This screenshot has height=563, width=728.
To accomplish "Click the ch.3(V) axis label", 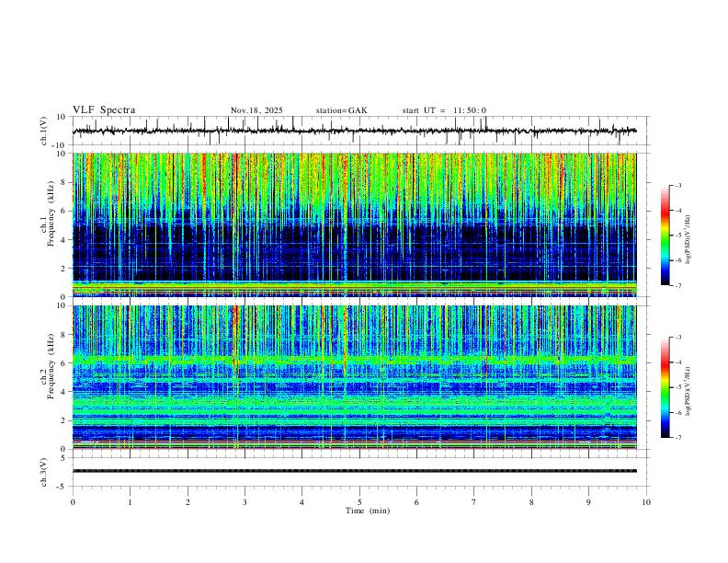I will [44, 473].
